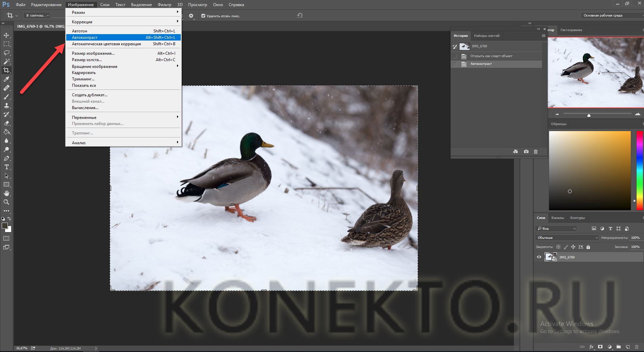Viewport: 644px width, 352px height.
Task: Open the Основная рабочая среда workspace dropdown
Action: [x=612, y=16]
